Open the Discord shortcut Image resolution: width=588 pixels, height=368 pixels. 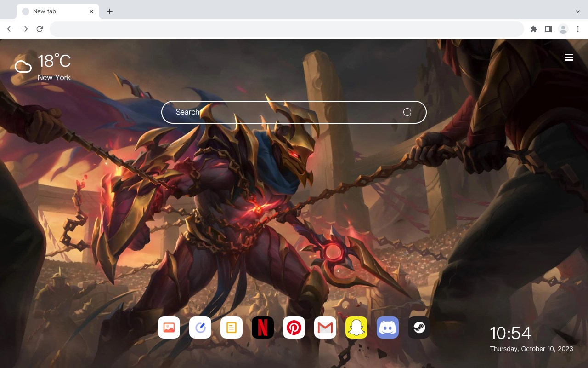coord(388,328)
